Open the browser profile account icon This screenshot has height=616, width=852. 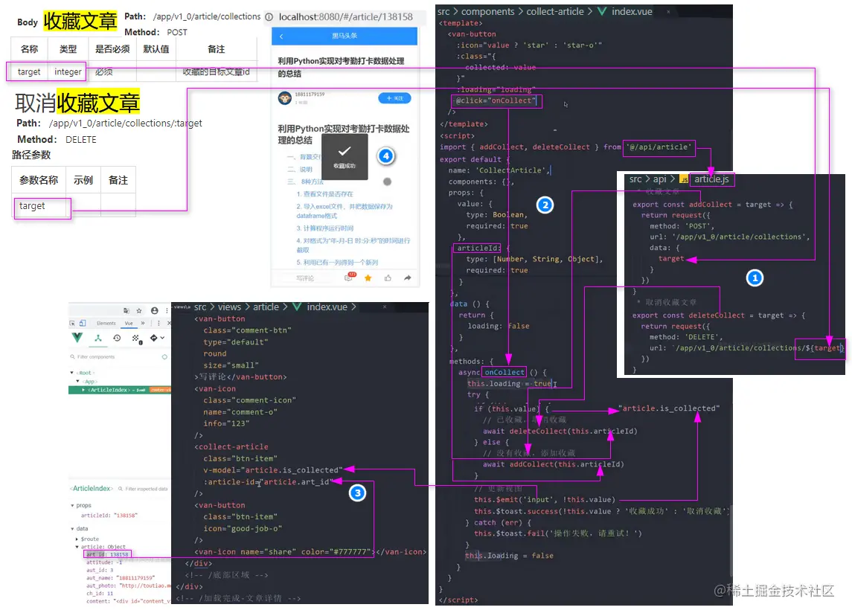[x=154, y=310]
